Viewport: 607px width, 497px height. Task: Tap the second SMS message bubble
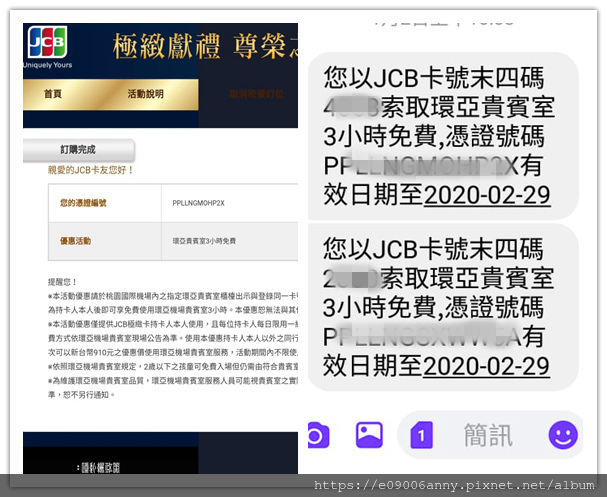pos(443,307)
